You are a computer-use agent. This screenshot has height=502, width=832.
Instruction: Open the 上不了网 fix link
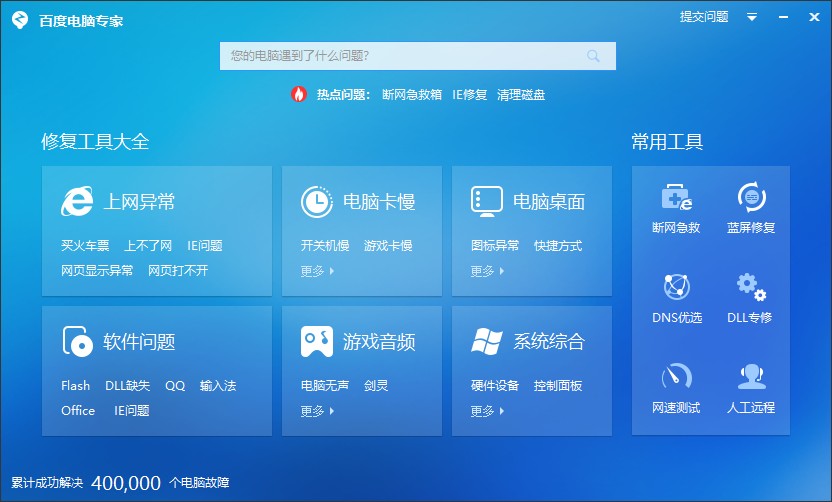[148, 246]
